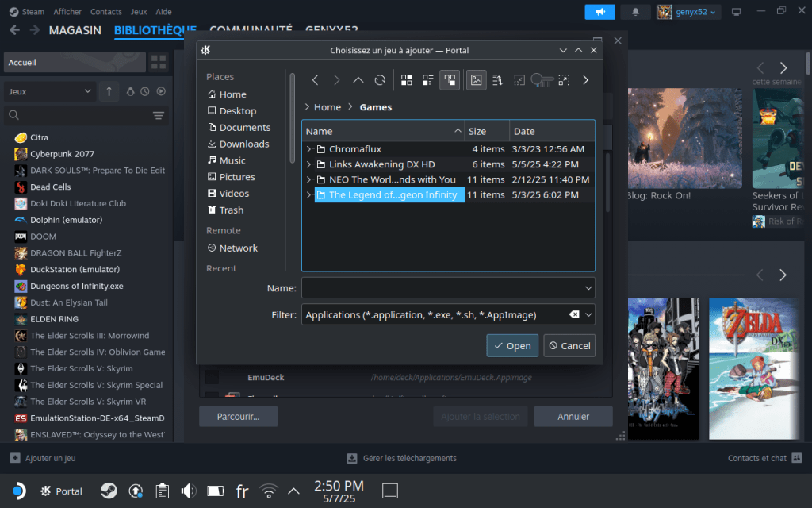Screen dimensions: 812x508
Task: Open the Pictures place in sidebar
Action: pyautogui.click(x=236, y=177)
